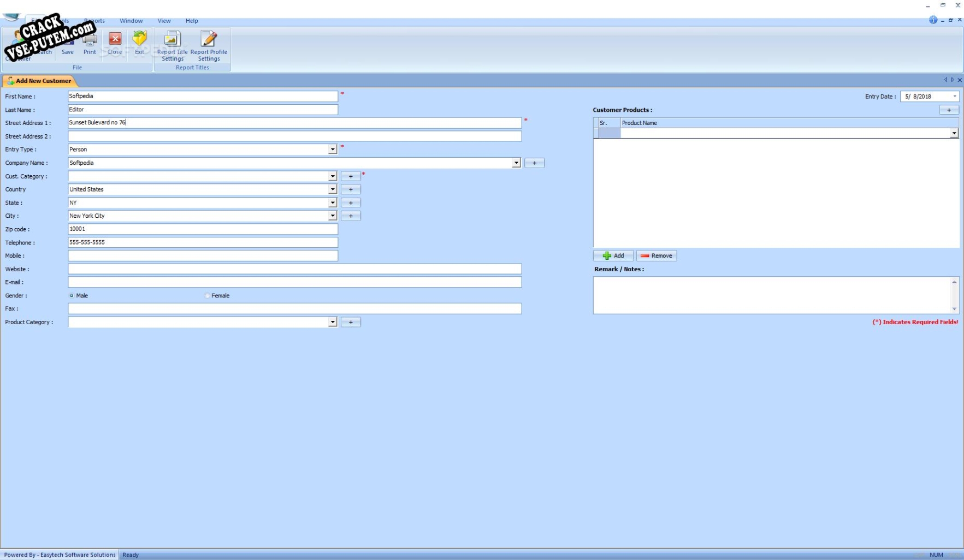964x560 pixels.
Task: Click the red minus Remove product icon
Action: (x=645, y=255)
